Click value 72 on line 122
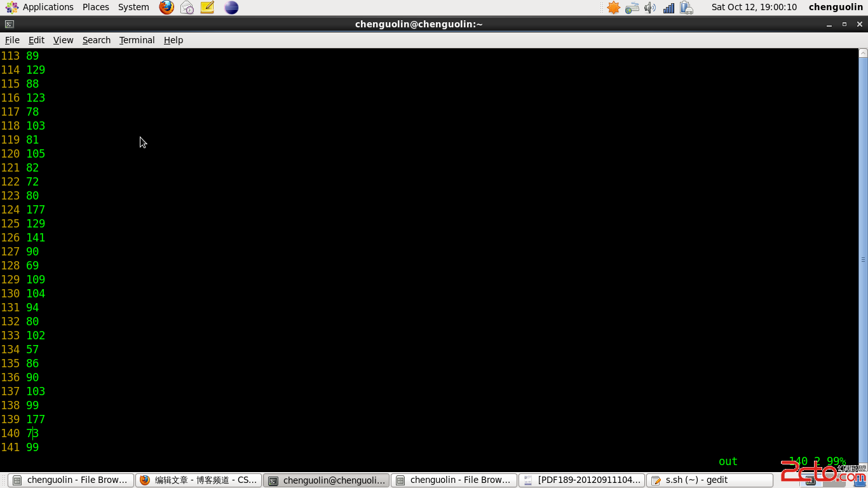This screenshot has height=488, width=868. (x=32, y=182)
